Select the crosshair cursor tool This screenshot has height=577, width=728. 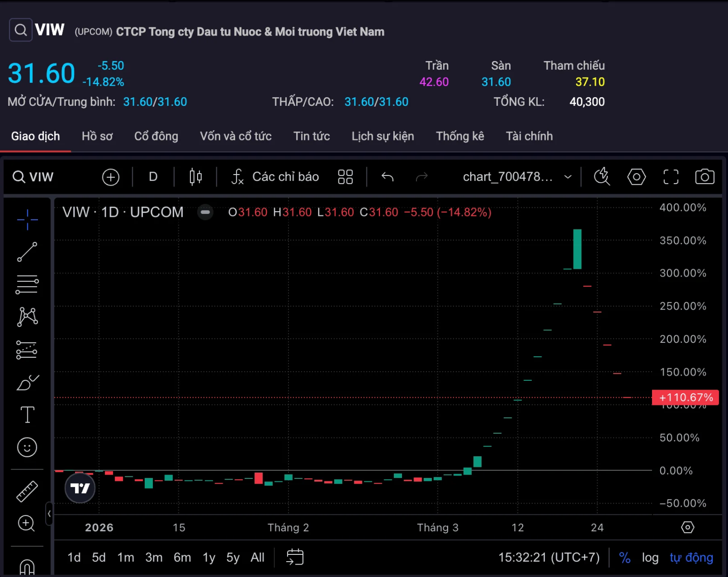click(27, 220)
